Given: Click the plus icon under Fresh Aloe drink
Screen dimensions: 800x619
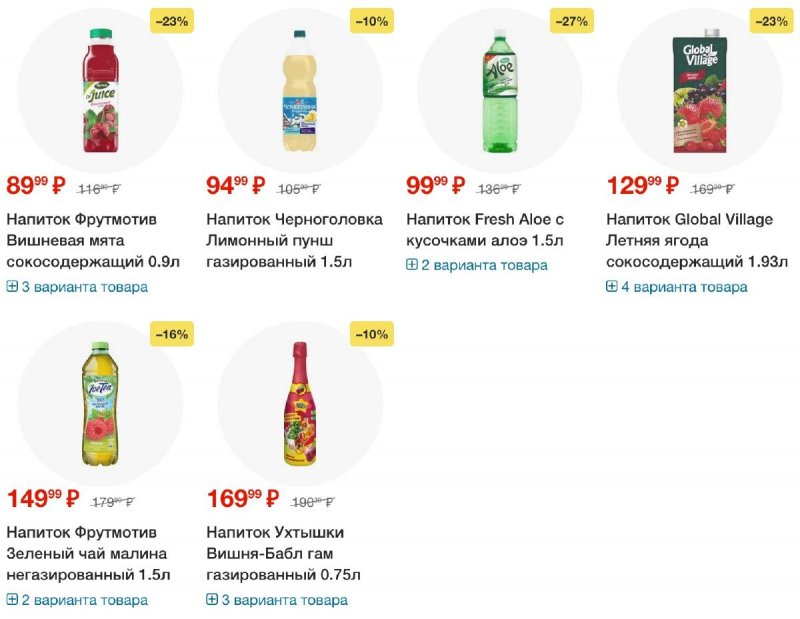Looking at the screenshot, I should [412, 264].
